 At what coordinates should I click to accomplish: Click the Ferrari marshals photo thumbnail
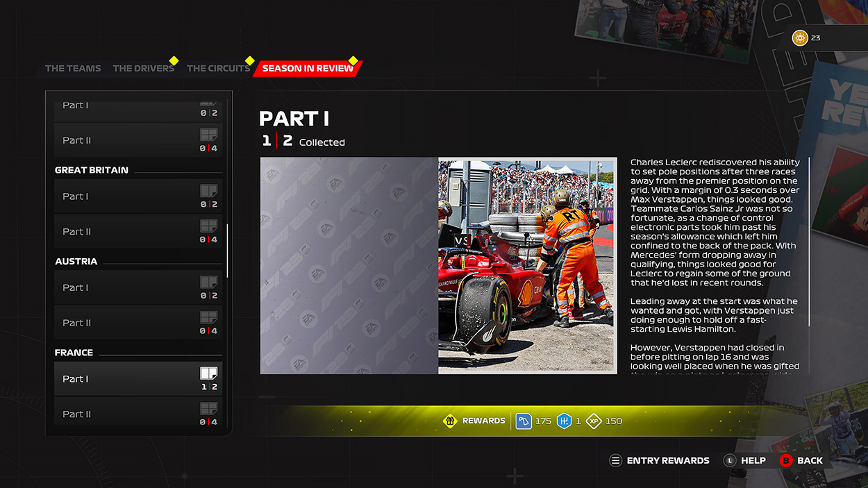point(527,265)
